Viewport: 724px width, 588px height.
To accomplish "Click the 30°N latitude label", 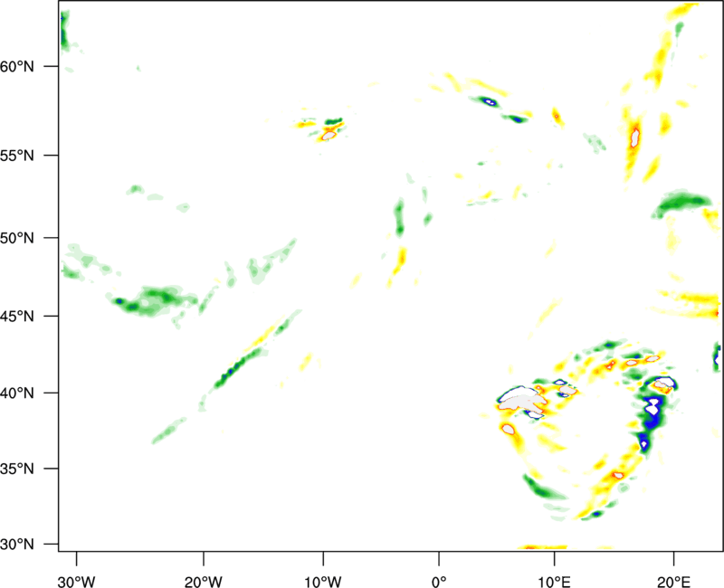I will [x=17, y=545].
